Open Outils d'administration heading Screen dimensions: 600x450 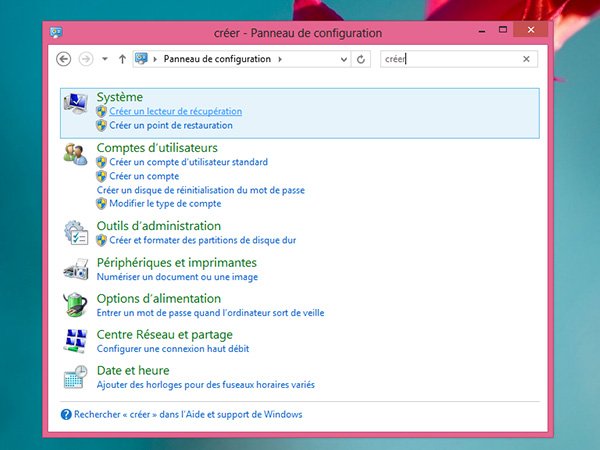[159, 226]
